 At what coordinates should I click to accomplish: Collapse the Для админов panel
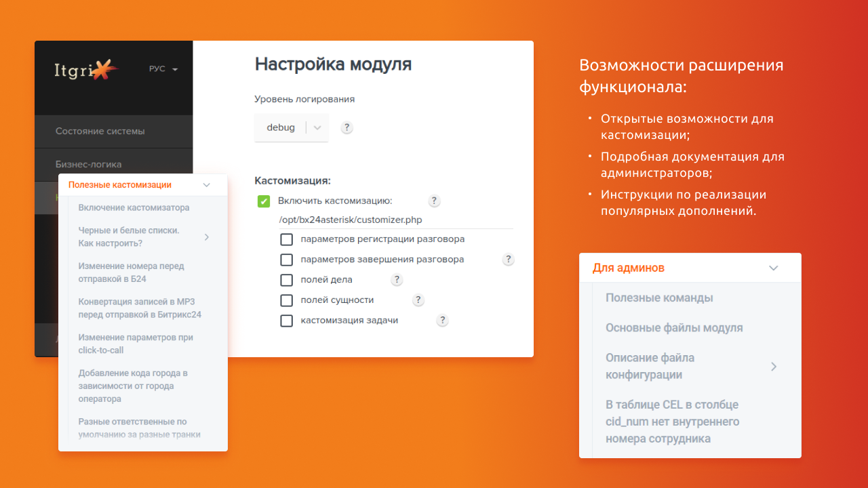[773, 268]
